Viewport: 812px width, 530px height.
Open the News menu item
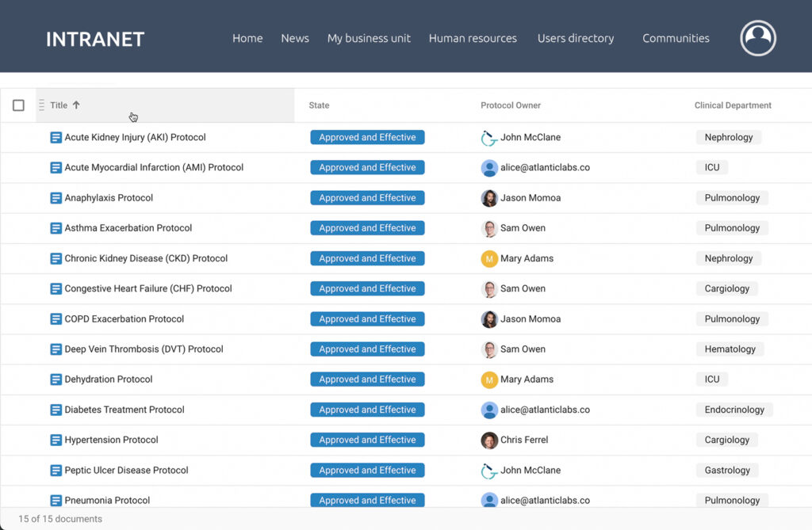coord(295,38)
